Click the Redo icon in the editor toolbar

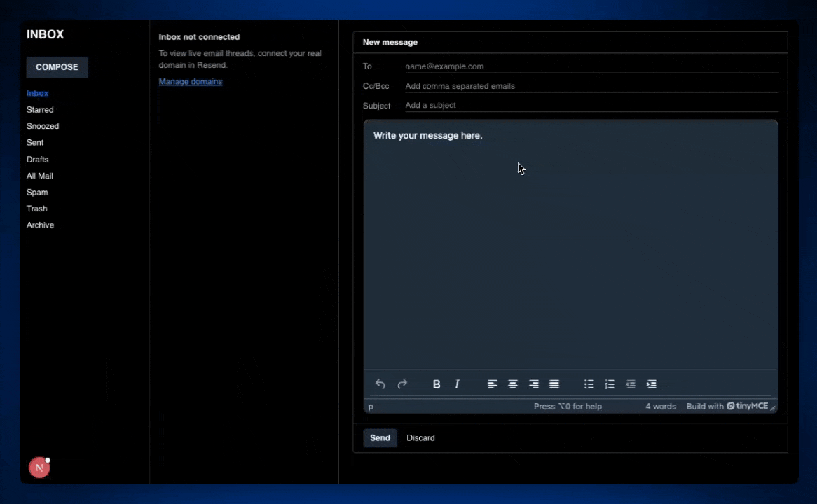402,384
